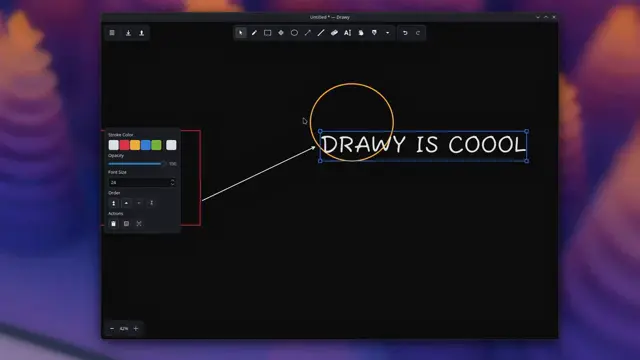The image size is (640, 360).
Task: Click the "Stroke Color" label
Action: pos(120,135)
